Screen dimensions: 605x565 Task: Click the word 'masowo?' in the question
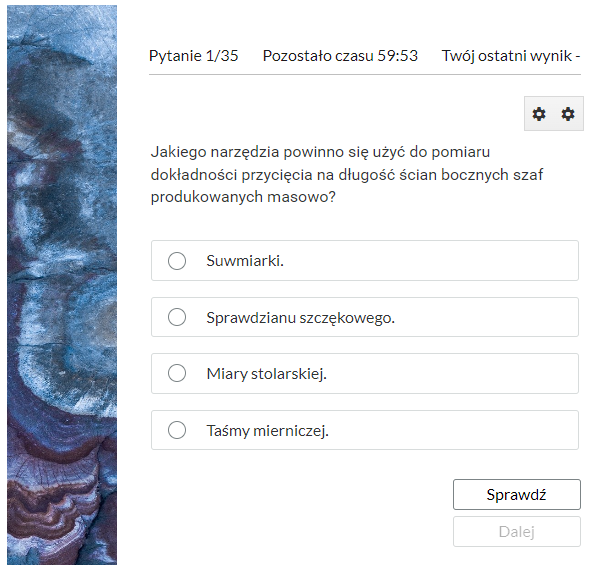coord(301,197)
